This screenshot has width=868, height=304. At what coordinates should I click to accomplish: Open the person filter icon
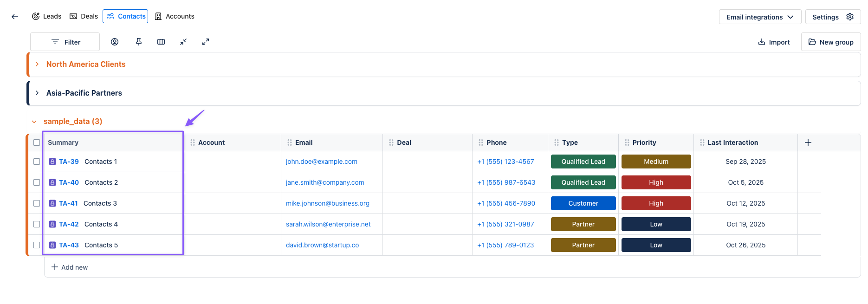click(x=115, y=42)
